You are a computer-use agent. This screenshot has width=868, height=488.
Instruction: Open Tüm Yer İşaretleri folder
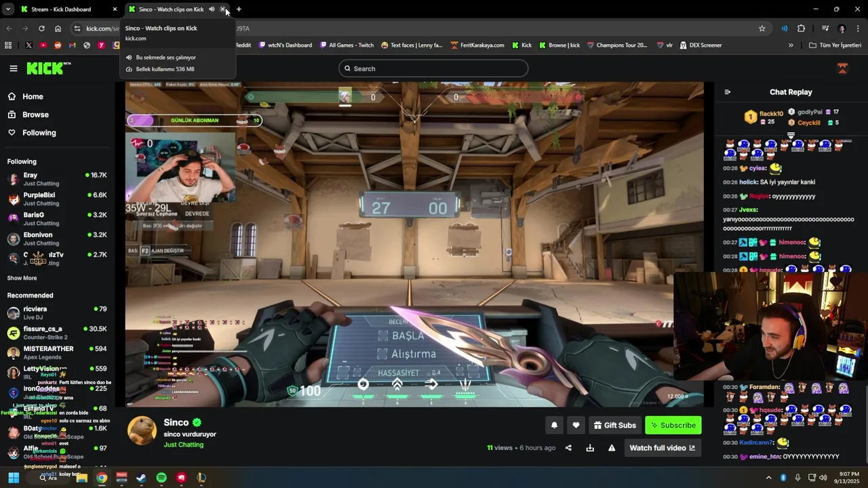point(835,45)
